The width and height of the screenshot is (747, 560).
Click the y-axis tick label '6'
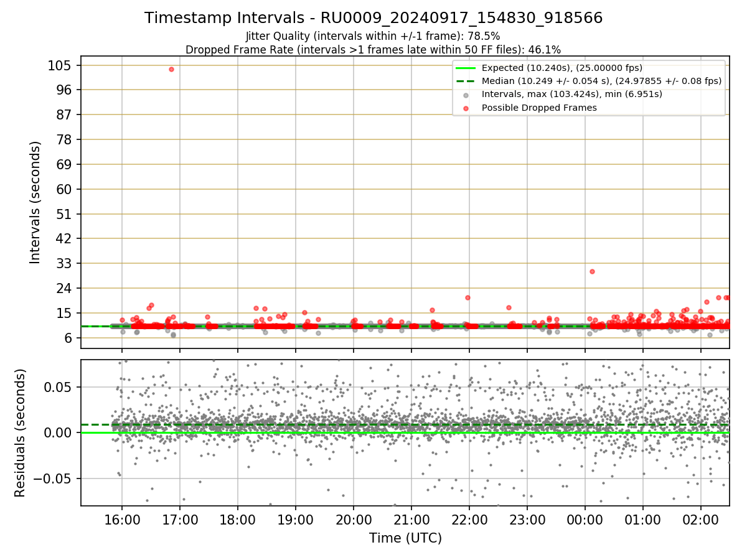pyautogui.click(x=67, y=338)
